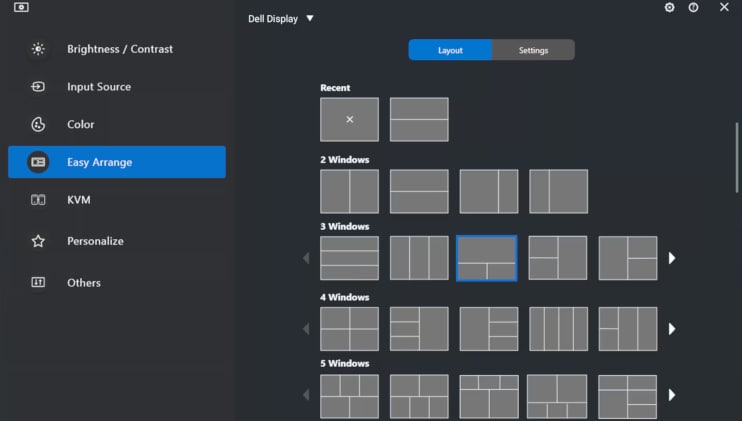Show next 3 Windows layouts arrow
This screenshot has height=421, width=742.
(x=672, y=258)
